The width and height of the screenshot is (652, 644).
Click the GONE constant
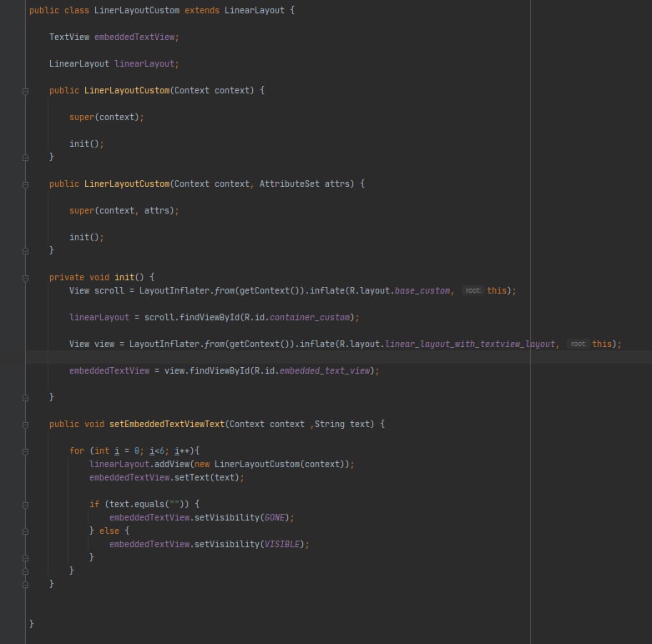275,518
